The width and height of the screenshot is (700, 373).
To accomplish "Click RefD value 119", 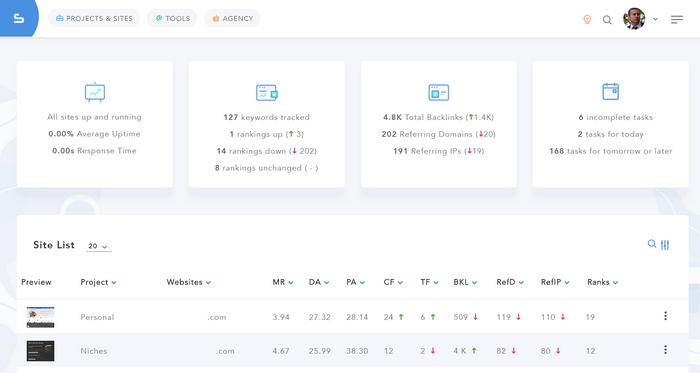I will [x=504, y=317].
